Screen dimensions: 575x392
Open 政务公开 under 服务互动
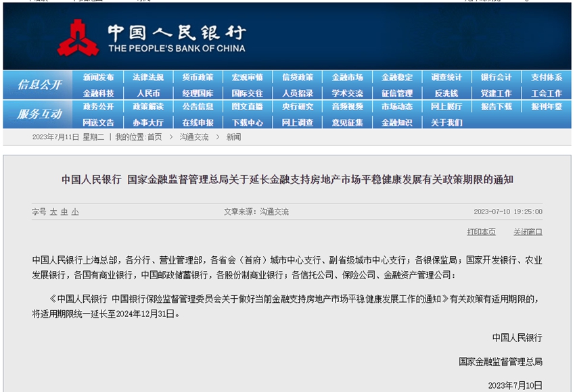[98, 107]
